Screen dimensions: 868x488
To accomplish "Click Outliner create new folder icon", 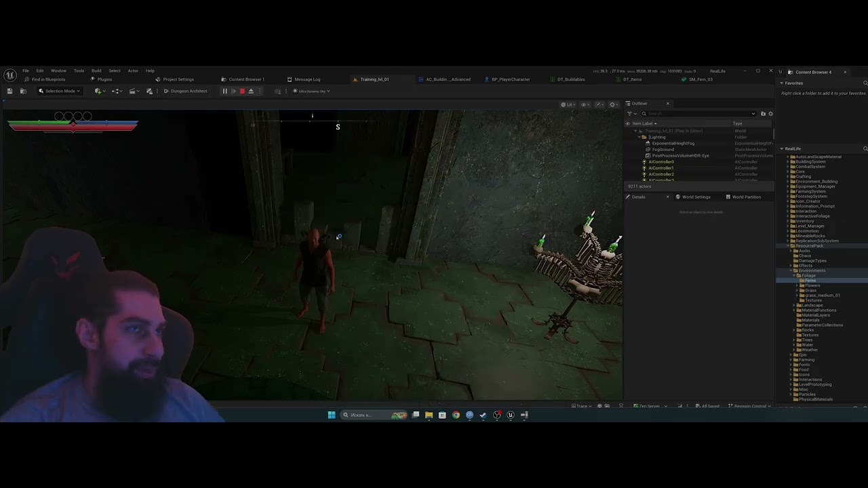I will tap(763, 113).
